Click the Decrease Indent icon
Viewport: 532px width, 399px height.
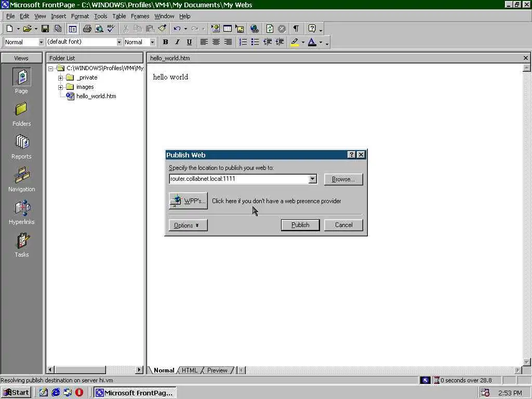(268, 42)
